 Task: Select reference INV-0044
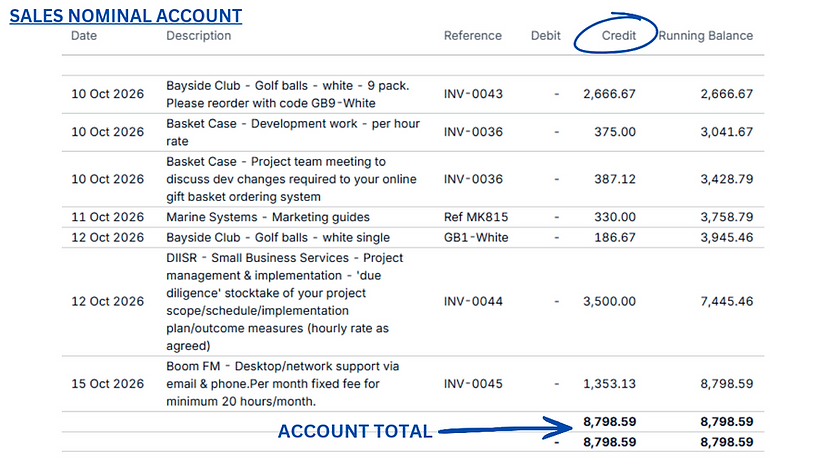[x=473, y=302]
